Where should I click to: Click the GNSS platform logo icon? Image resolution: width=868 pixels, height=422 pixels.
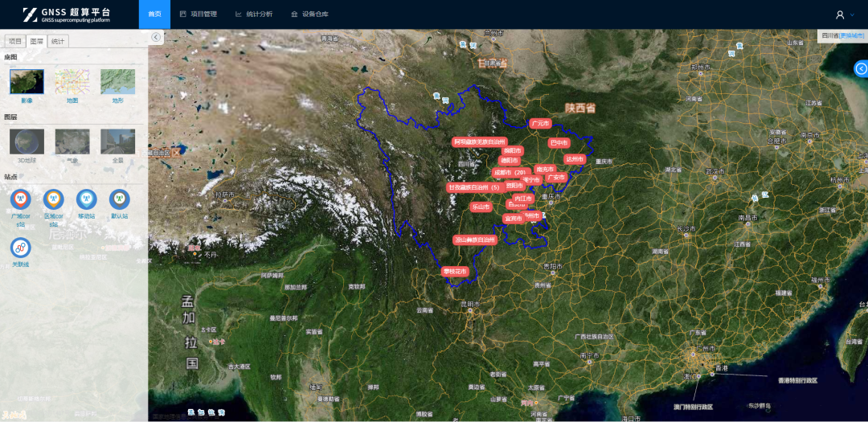coord(30,14)
